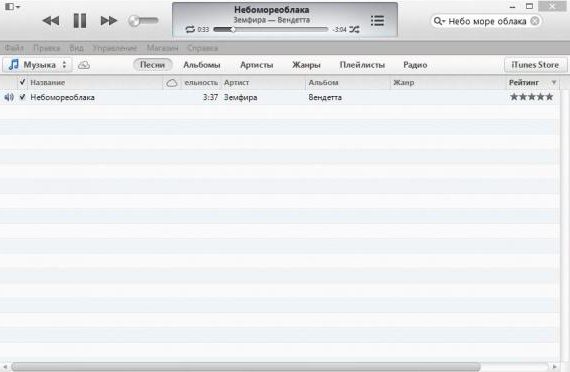Toggle repeat mode icon
The width and height of the screenshot is (570, 372).
tap(190, 29)
